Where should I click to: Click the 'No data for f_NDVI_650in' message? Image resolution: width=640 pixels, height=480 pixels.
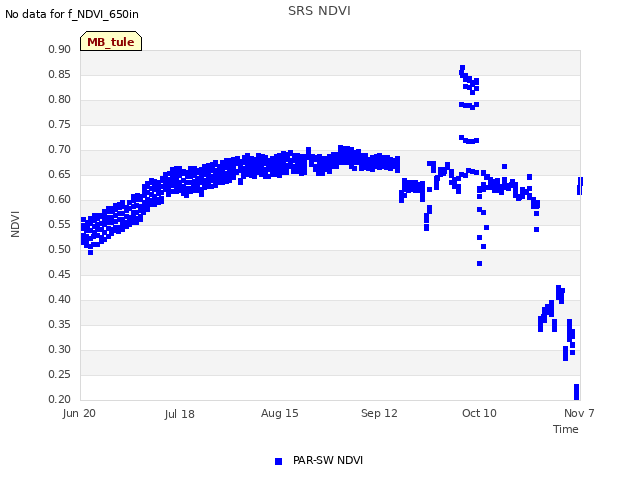(72, 14)
